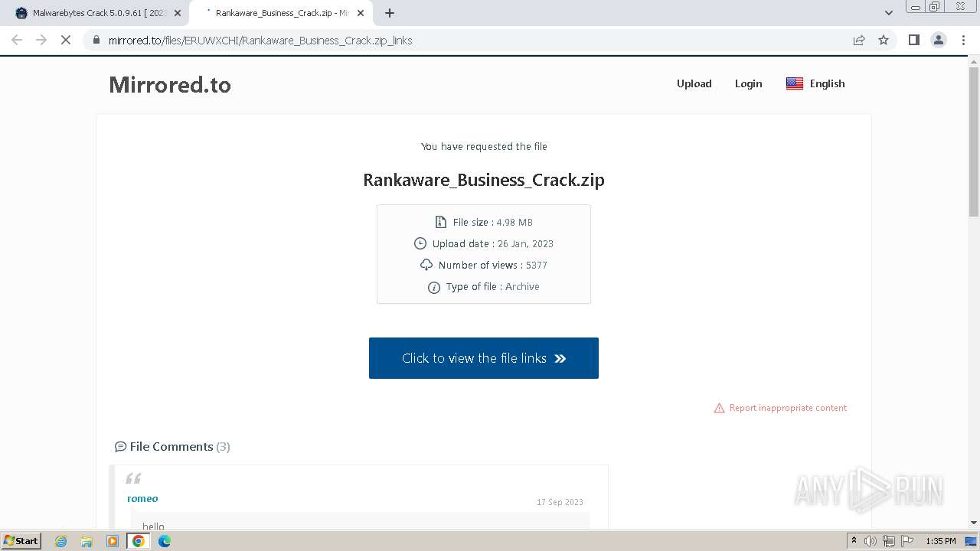Open the Mirrored.to home logo
The image size is (980, 551).
(170, 84)
